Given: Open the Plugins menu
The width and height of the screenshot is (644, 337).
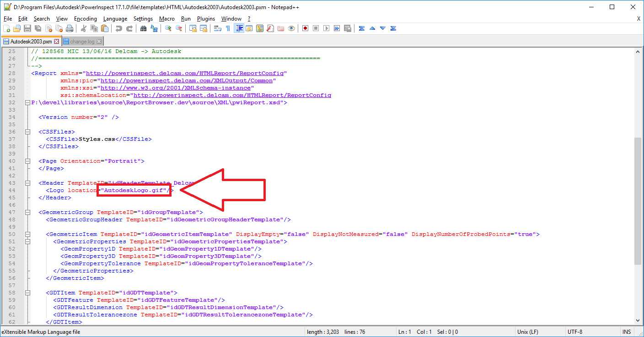Looking at the screenshot, I should (x=206, y=19).
